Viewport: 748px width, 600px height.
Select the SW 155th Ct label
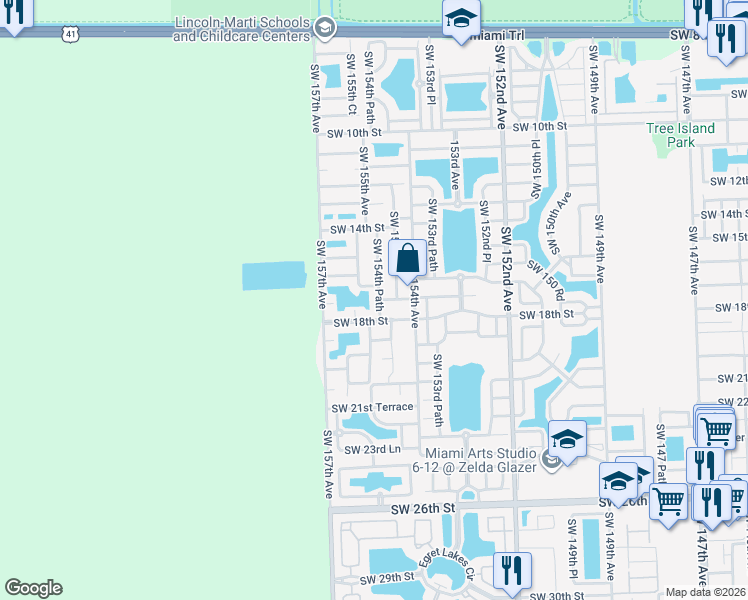click(x=351, y=84)
